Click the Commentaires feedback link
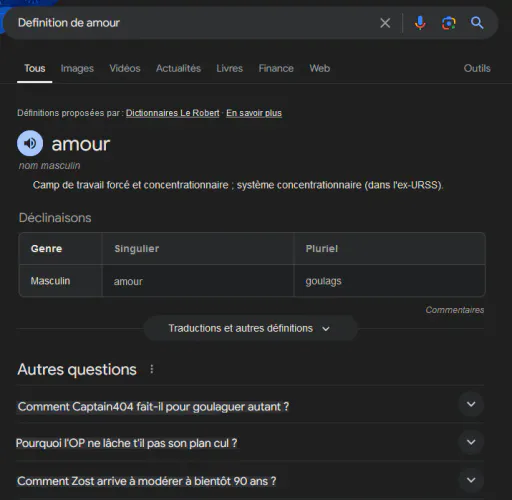The height and width of the screenshot is (500, 512). click(x=455, y=310)
